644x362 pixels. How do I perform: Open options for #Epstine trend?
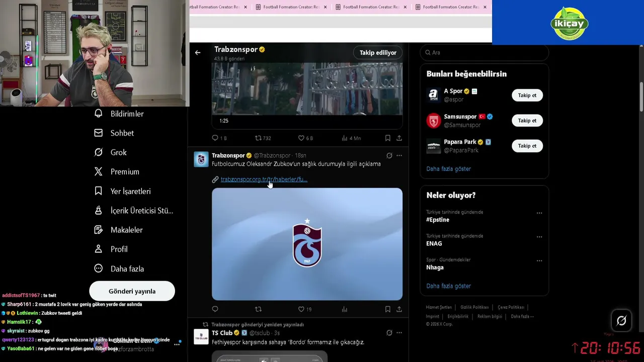539,213
